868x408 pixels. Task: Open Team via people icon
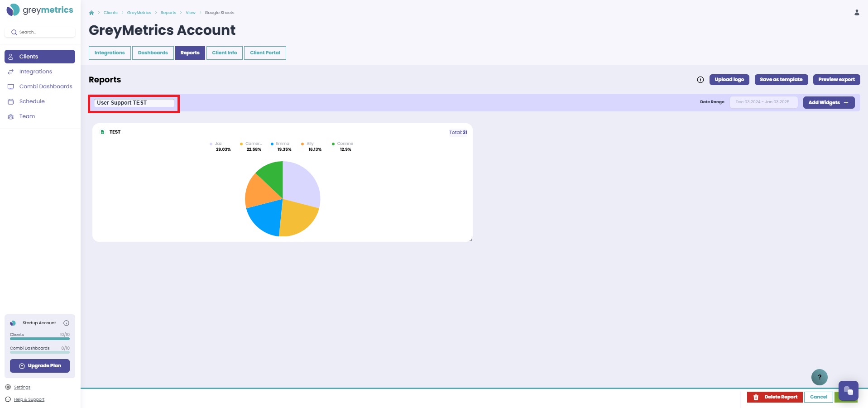point(11,116)
